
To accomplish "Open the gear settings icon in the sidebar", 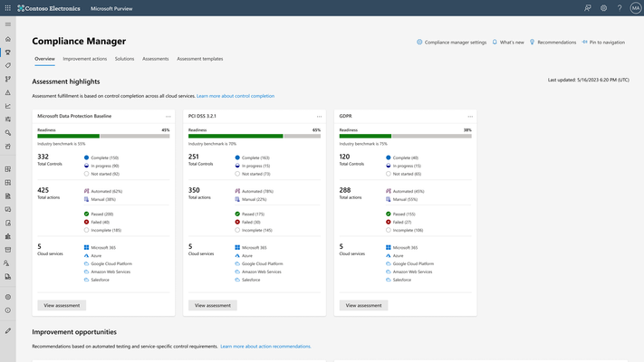I will coord(8,297).
